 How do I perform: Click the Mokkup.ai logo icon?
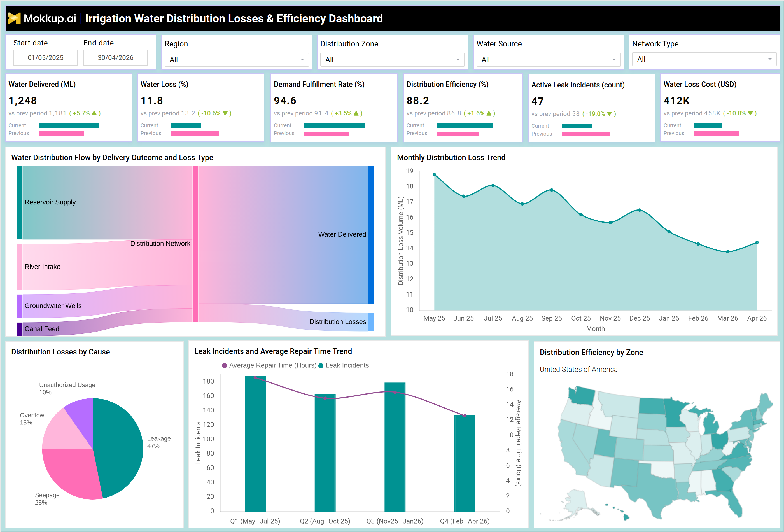(14, 18)
